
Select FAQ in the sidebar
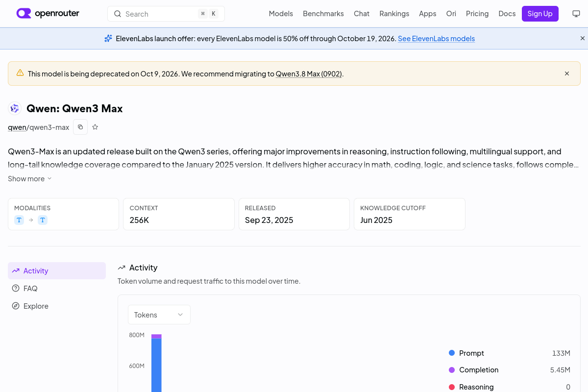pos(57,289)
